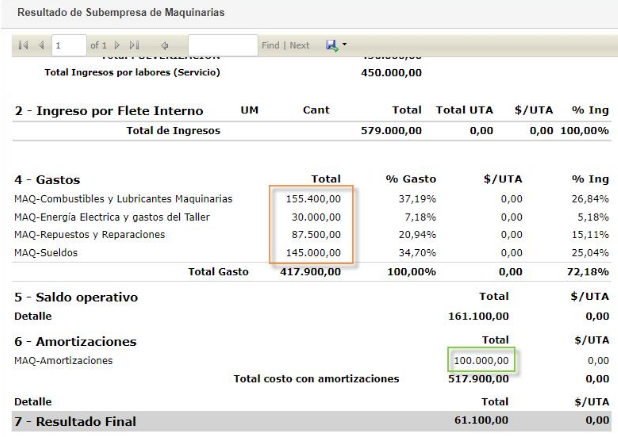Screen dimensions: 618x437
Task: Click the Total Gasto amount 417.900,00
Action: click(311, 271)
